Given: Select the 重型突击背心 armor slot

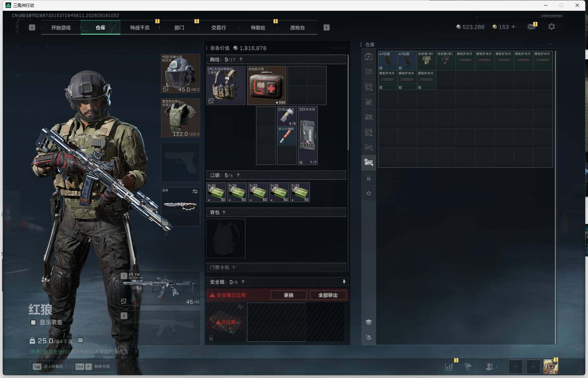Looking at the screenshot, I should coord(180,118).
